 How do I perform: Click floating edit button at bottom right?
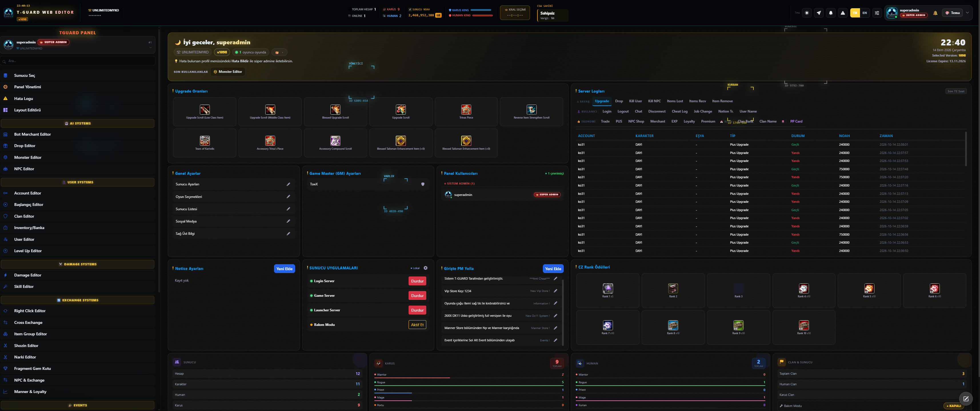pos(965,399)
